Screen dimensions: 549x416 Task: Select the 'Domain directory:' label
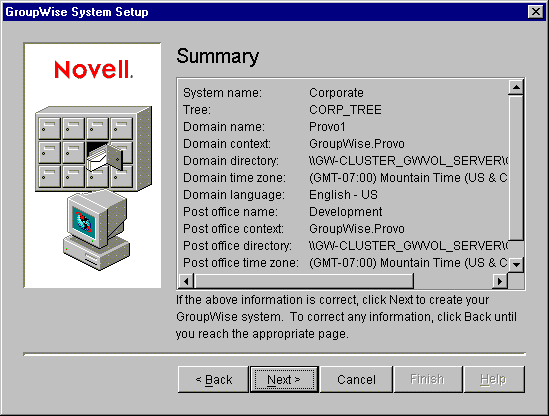231,161
